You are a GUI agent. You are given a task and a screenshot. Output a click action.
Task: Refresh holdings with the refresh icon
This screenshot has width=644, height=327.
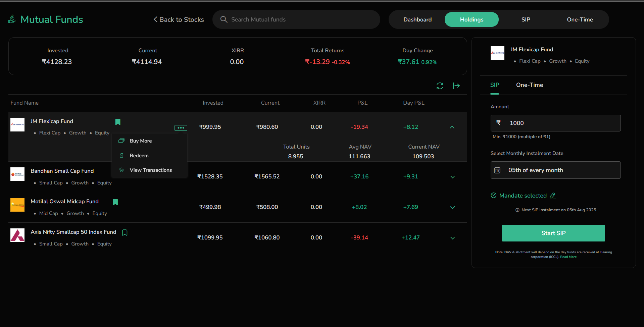click(x=440, y=86)
